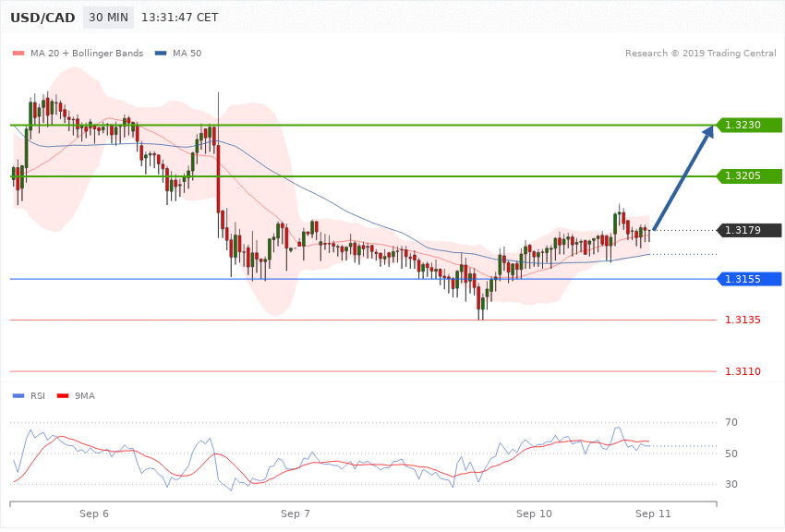Click the 13:31:47 CET timestamp
Viewport: 785px width, 532px height.
pyautogui.click(x=180, y=18)
